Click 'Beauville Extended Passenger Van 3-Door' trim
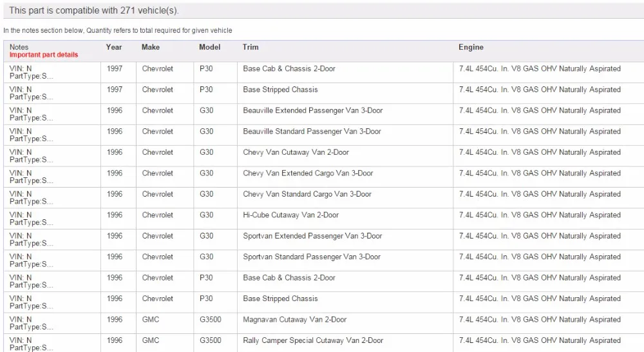Viewport: 644px width, 352px height. pos(312,111)
